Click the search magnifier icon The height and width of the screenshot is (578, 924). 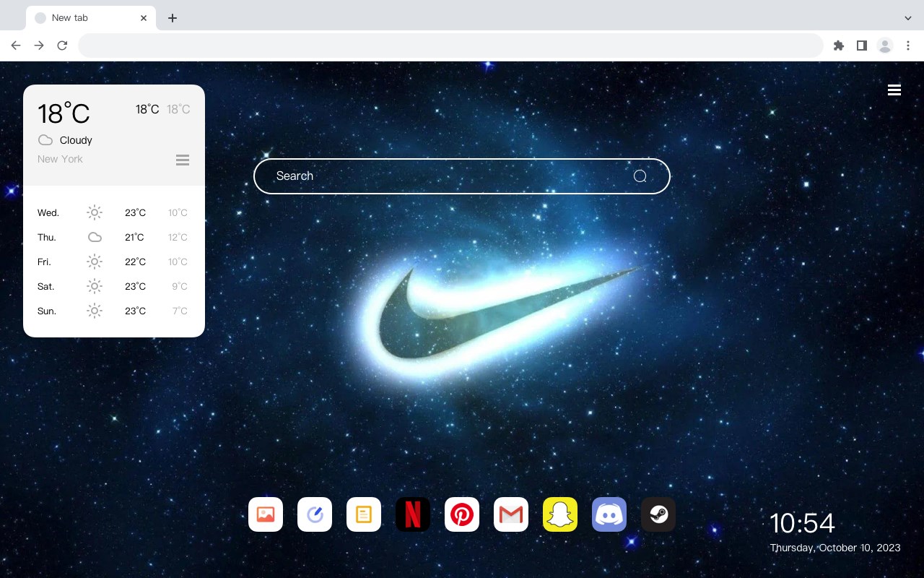pyautogui.click(x=640, y=176)
